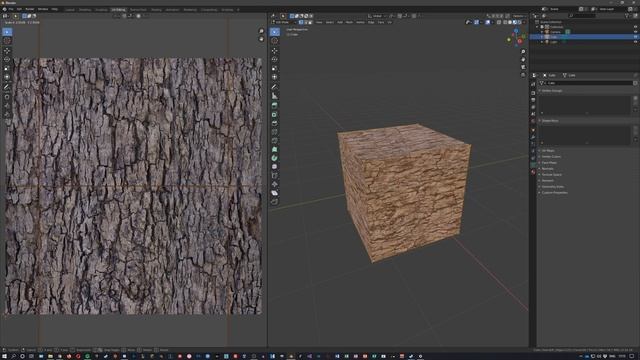Open the Object properties tab
Screen dimensions: 640x360
pos(533,130)
